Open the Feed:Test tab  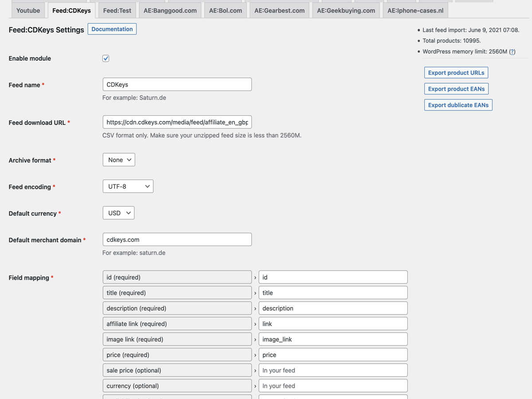click(x=117, y=10)
